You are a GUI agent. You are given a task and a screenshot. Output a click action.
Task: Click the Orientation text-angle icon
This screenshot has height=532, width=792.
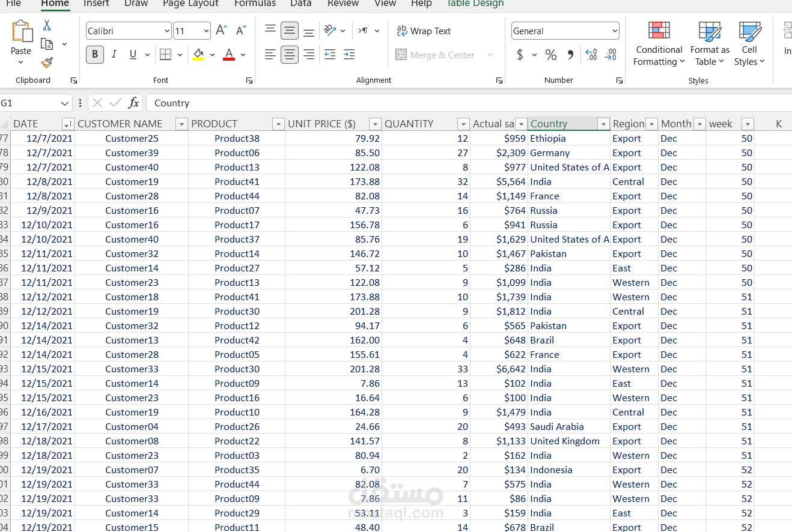click(x=330, y=31)
